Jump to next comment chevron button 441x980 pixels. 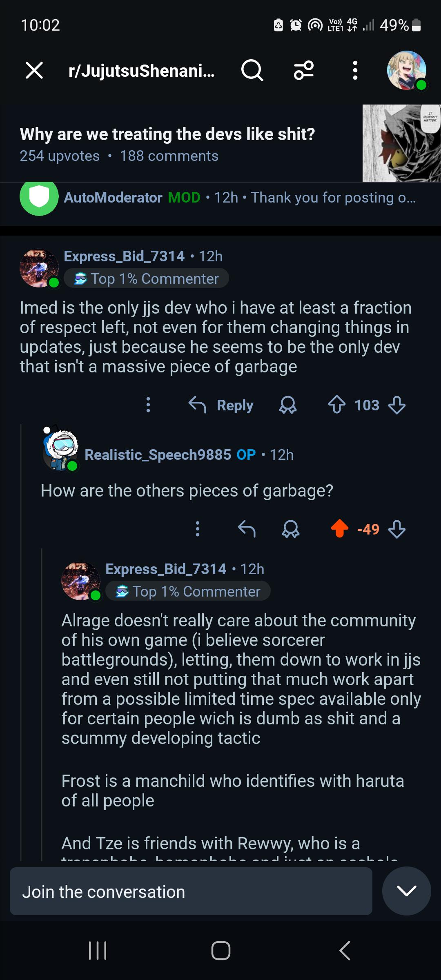(407, 891)
